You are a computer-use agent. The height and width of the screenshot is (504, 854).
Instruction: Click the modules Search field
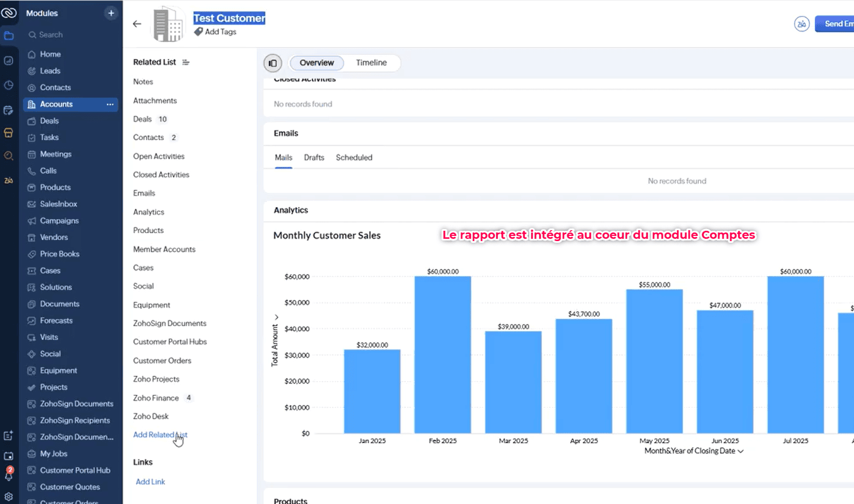point(51,35)
